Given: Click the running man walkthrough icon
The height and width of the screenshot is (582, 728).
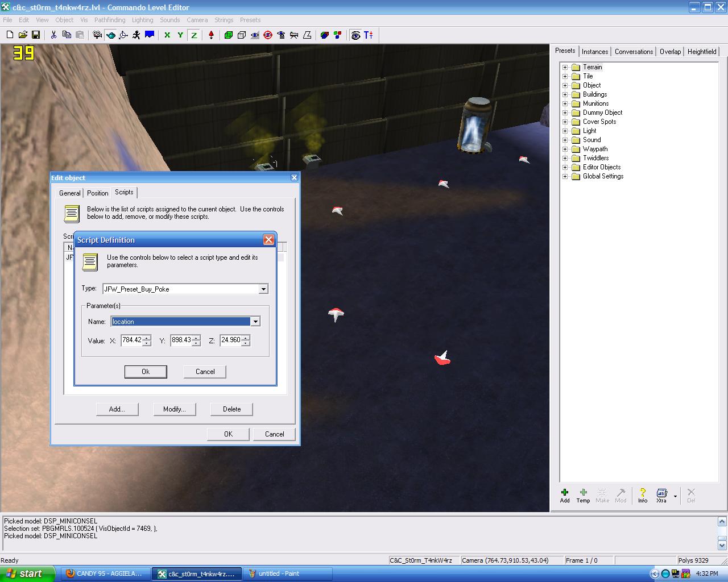Looking at the screenshot, I should 136,35.
